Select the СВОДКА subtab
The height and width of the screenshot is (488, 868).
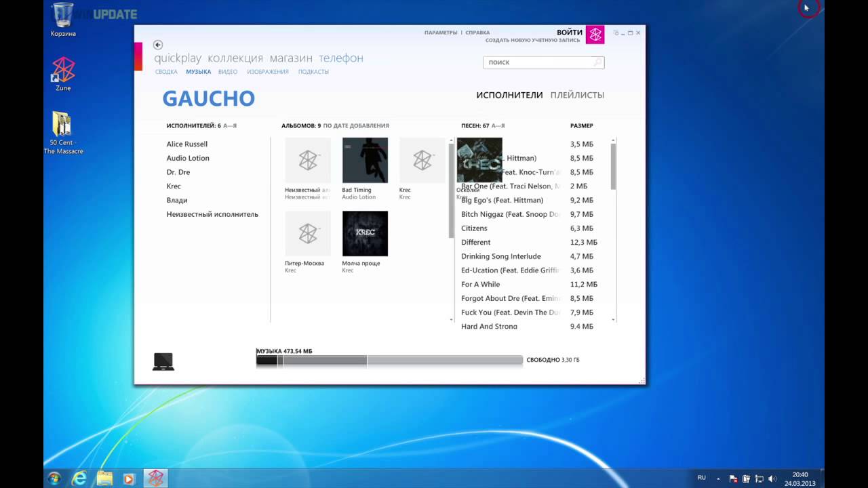pos(166,72)
